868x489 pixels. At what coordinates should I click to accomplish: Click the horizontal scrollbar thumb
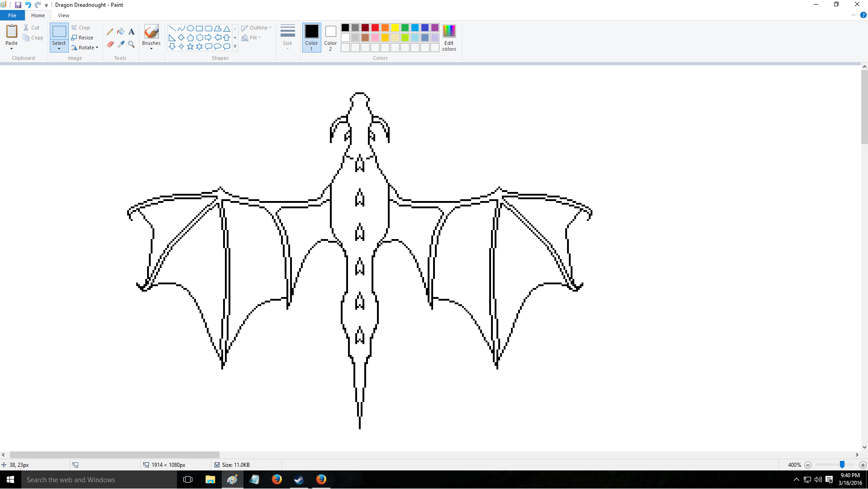[114, 455]
